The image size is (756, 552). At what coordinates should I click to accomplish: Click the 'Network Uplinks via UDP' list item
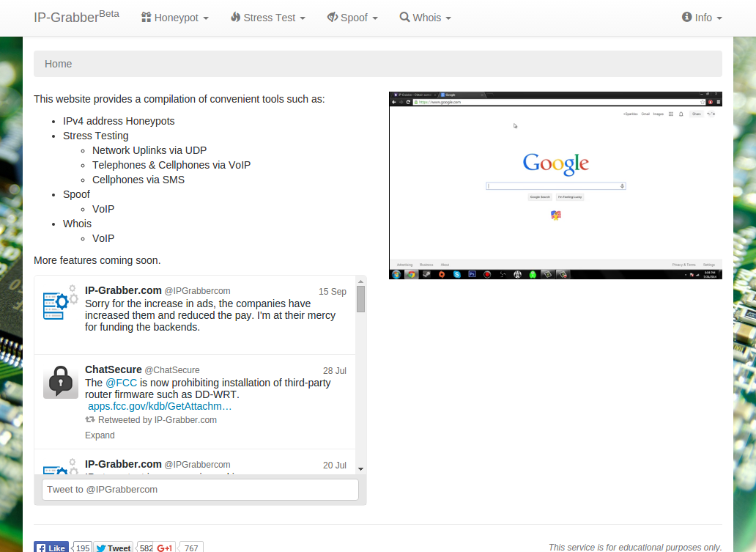tap(149, 150)
